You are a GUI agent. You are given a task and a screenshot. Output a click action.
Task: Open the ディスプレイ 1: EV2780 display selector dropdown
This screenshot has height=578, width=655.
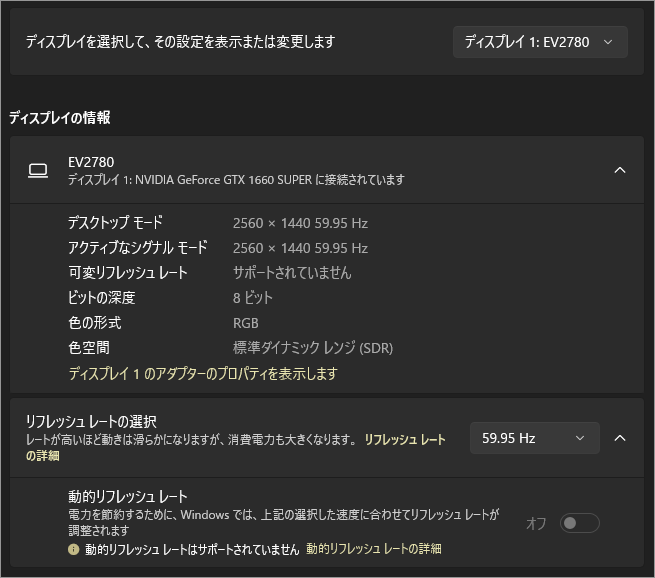point(540,42)
